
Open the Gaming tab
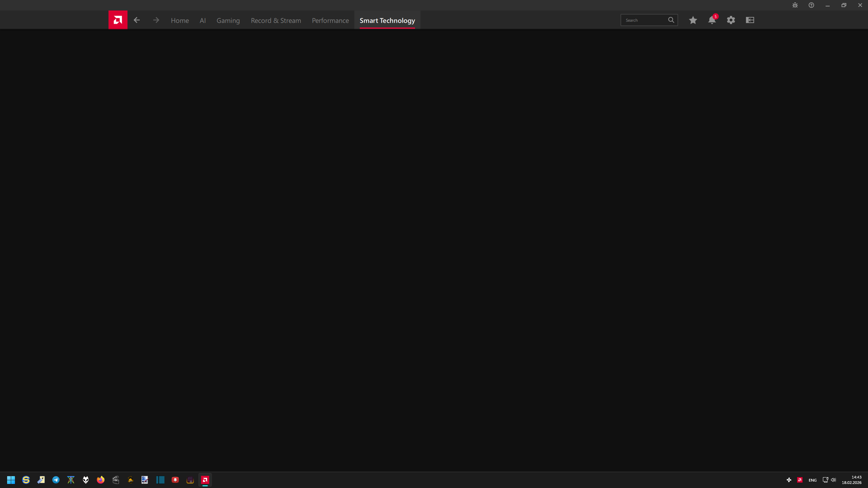coord(228,20)
